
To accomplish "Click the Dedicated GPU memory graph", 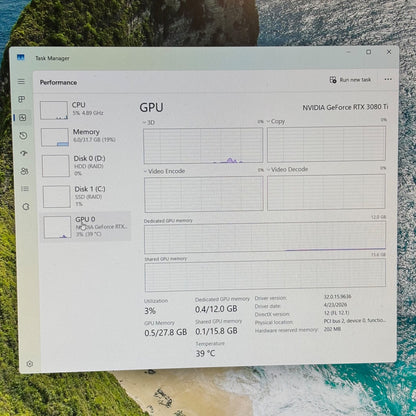I will tap(265, 238).
